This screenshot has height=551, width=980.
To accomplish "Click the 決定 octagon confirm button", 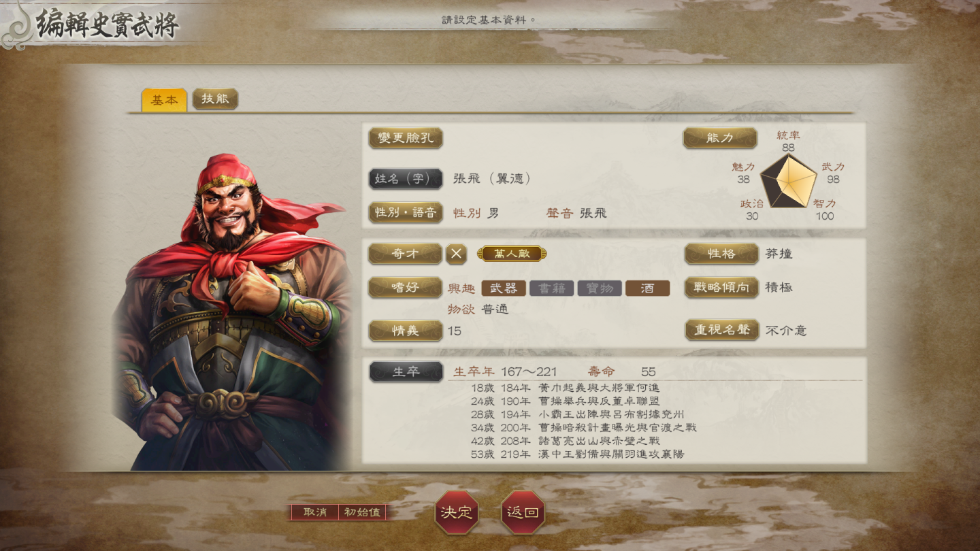I will (457, 512).
